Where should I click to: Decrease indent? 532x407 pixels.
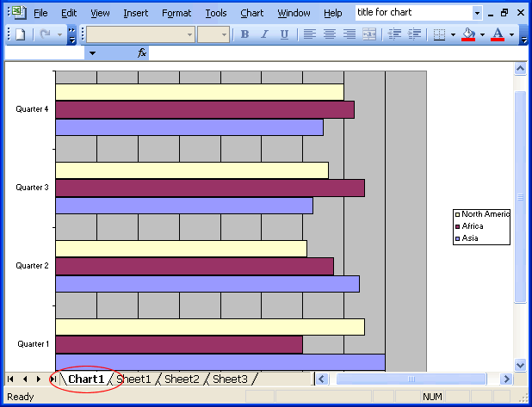click(x=394, y=34)
